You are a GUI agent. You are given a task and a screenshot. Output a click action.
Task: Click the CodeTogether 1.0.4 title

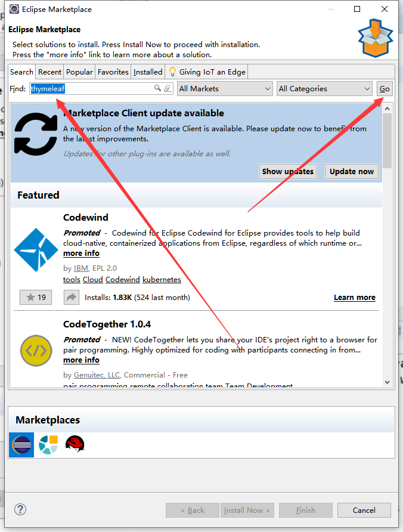point(107,324)
